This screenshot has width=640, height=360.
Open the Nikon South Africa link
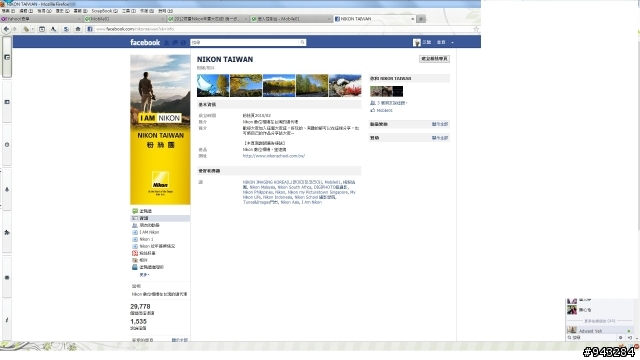tap(295, 187)
